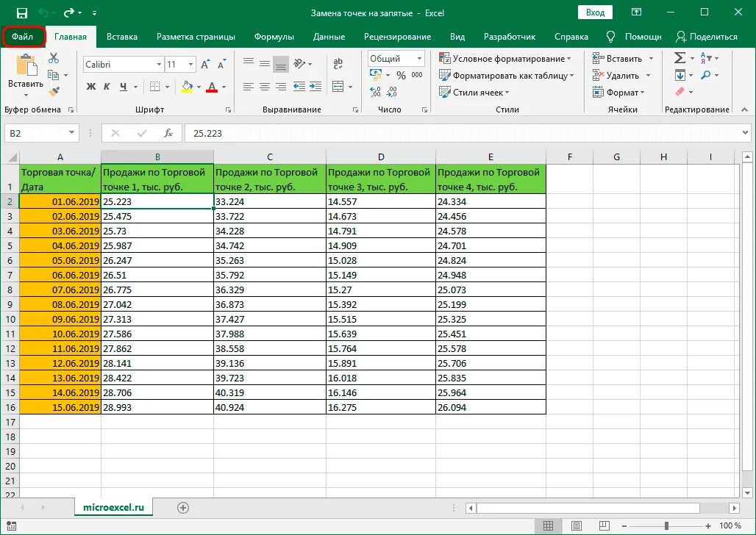Toggle align left horizontal alignment
The height and width of the screenshot is (535, 756).
[x=249, y=87]
